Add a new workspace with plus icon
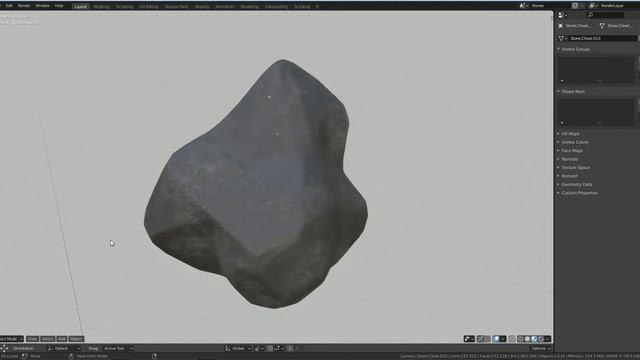640x360 pixels. click(317, 7)
